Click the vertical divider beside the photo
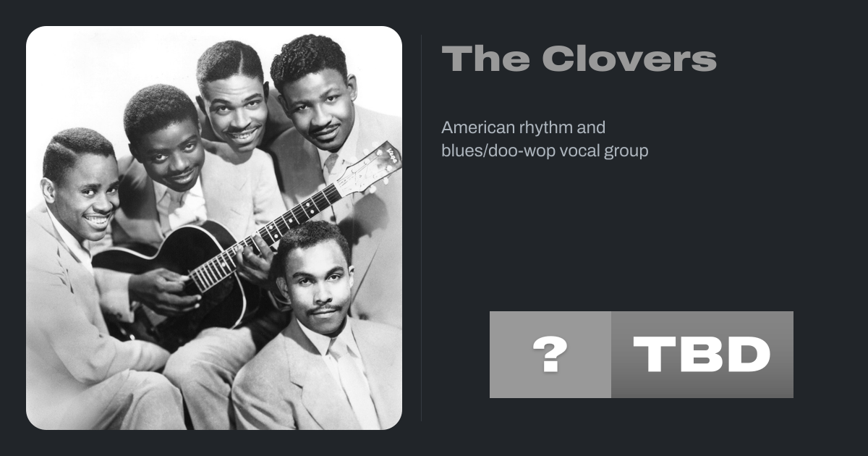The height and width of the screenshot is (456, 868). click(422, 228)
